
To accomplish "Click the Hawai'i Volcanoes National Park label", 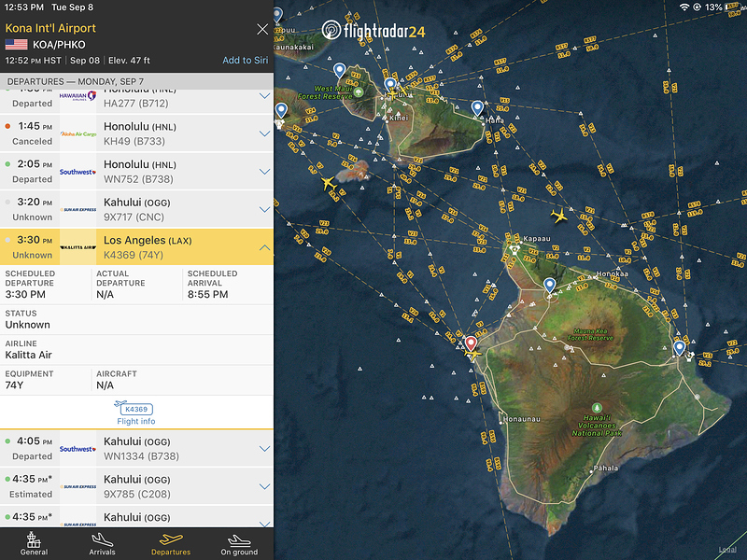I will (x=597, y=426).
